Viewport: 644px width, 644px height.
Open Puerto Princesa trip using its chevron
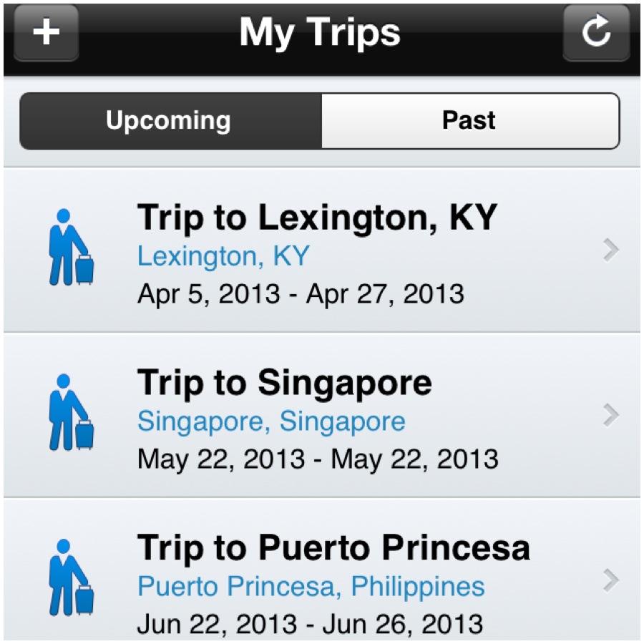[x=610, y=580]
